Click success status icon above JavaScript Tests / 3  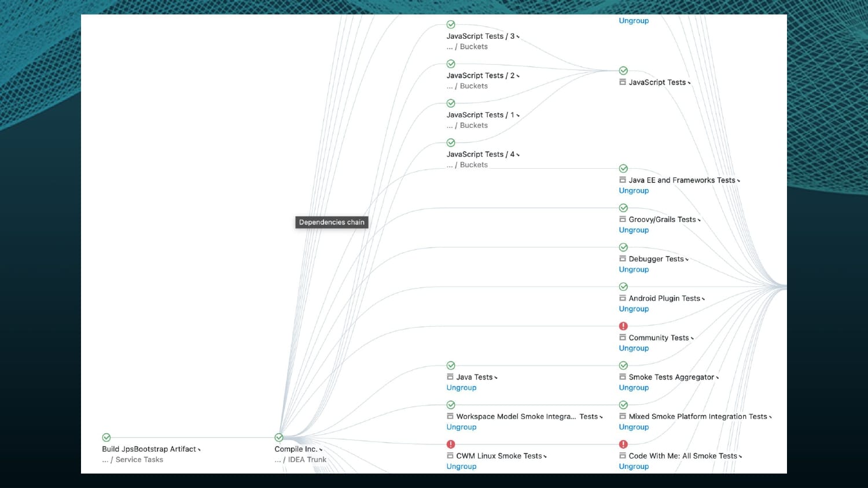click(x=451, y=25)
